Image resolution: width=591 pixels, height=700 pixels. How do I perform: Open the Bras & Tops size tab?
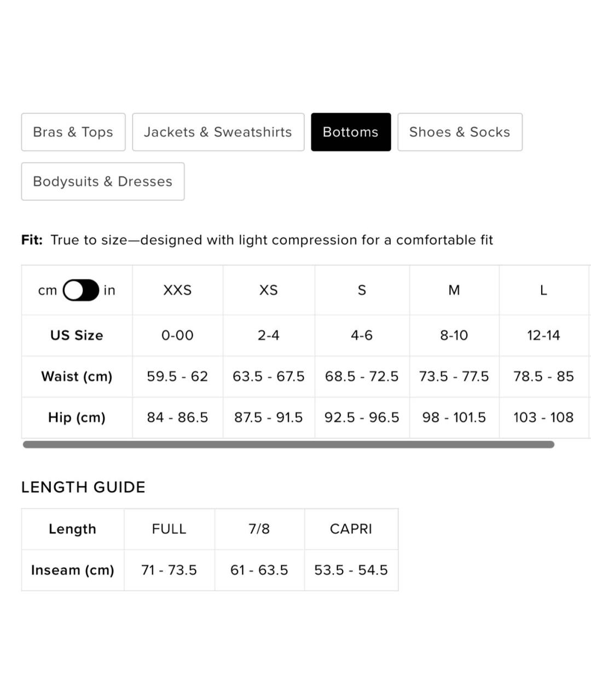click(x=73, y=132)
